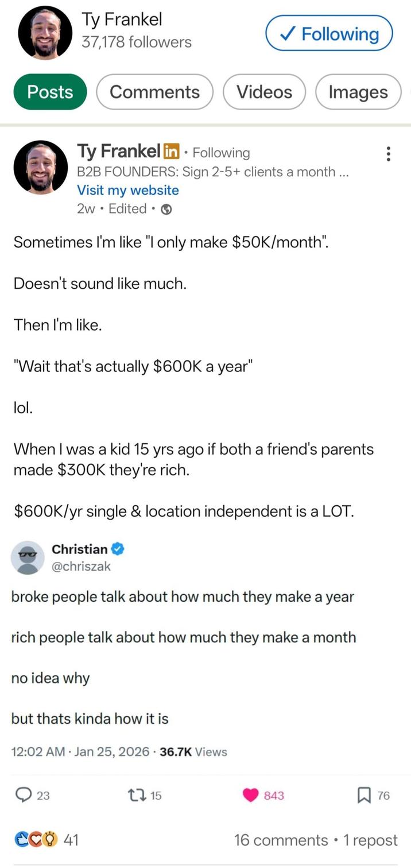The height and width of the screenshot is (868, 411).
Task: Save the post with the bookmark icon
Action: point(364,796)
